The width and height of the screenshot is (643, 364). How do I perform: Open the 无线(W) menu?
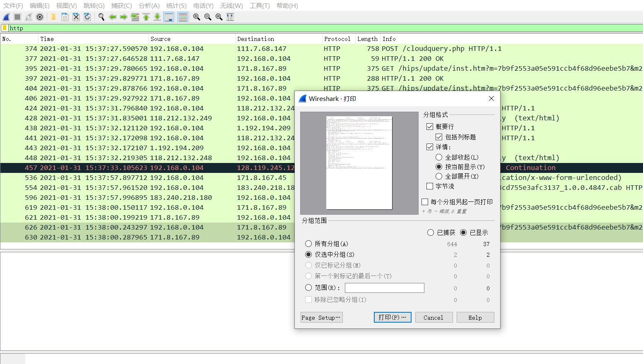click(x=231, y=6)
